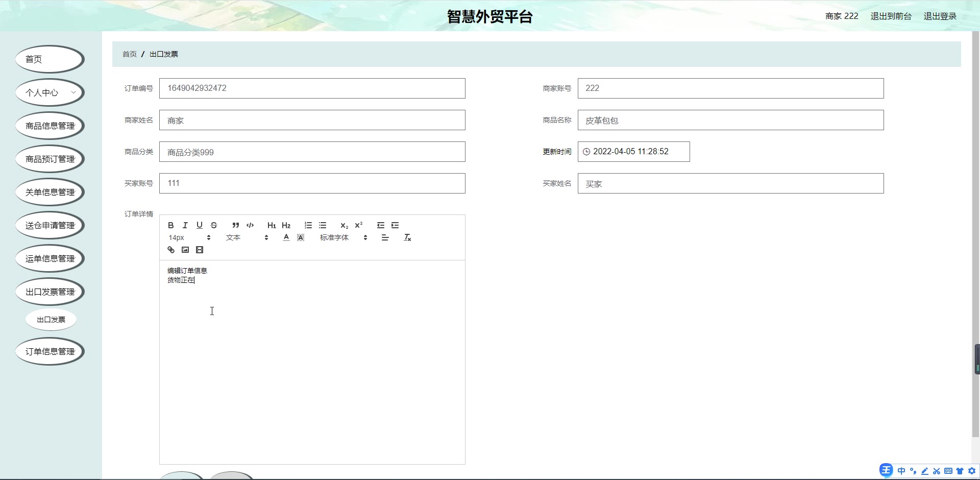
Task: Apply Heading 2 style
Action: point(286,225)
